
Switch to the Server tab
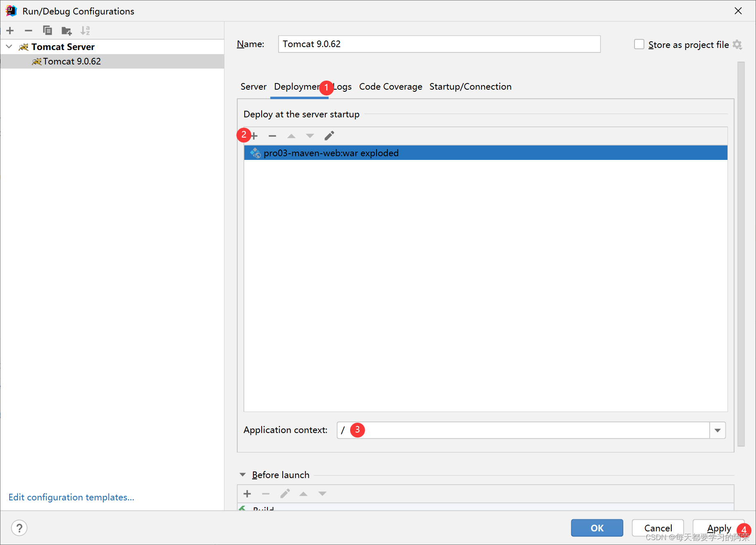253,87
